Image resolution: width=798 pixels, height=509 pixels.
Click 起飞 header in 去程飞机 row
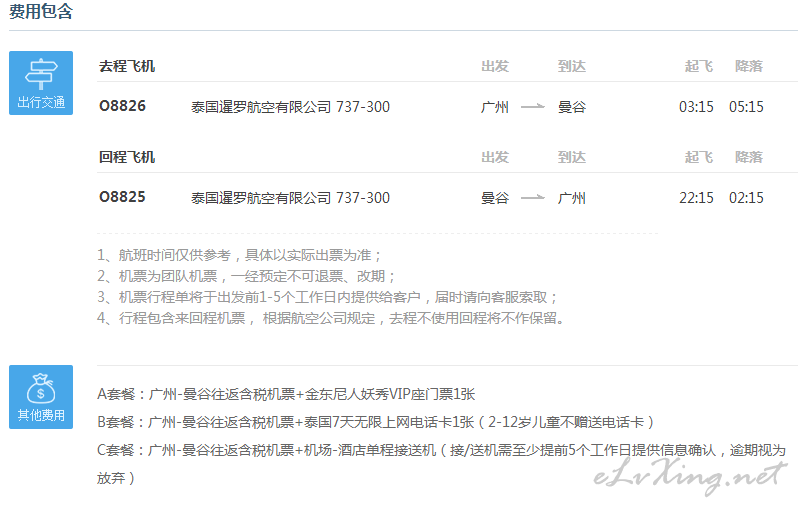(699, 66)
